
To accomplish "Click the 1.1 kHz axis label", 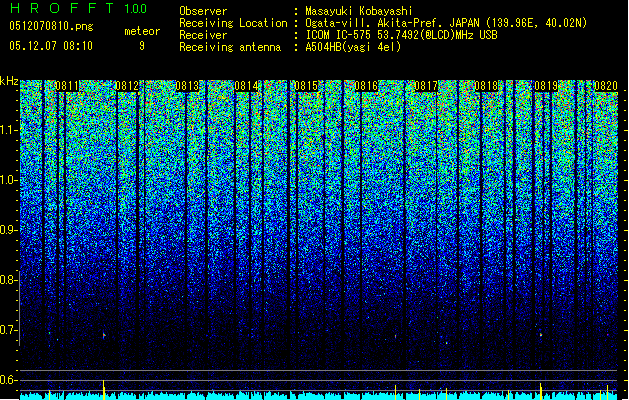I will [x=8, y=130].
